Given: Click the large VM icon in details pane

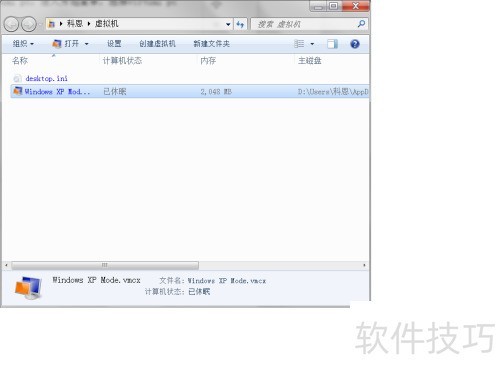Looking at the screenshot, I should [28, 288].
